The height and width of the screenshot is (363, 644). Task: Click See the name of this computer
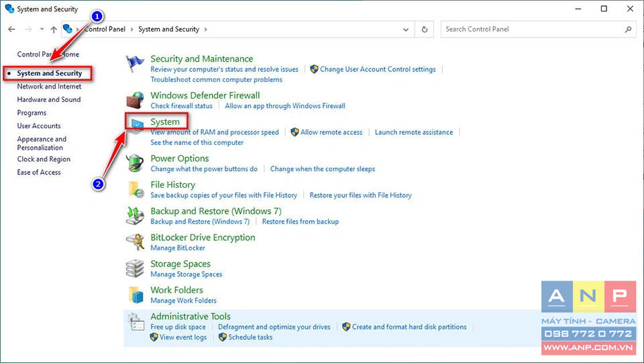tap(197, 142)
